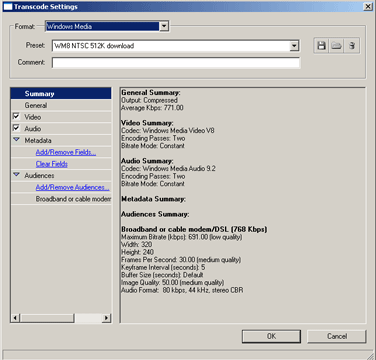Image resolution: width=376 pixels, height=360 pixels.
Task: Click the Video Summary heading
Action: 147,123
